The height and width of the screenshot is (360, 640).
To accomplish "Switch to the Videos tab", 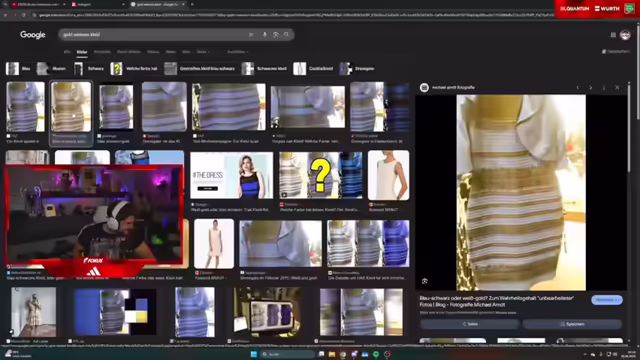I will [153, 52].
